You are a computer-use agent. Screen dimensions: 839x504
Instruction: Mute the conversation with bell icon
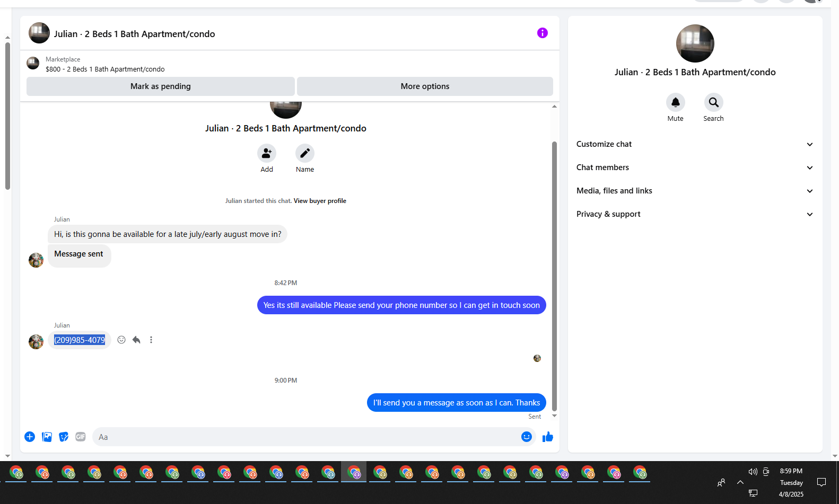tap(675, 102)
